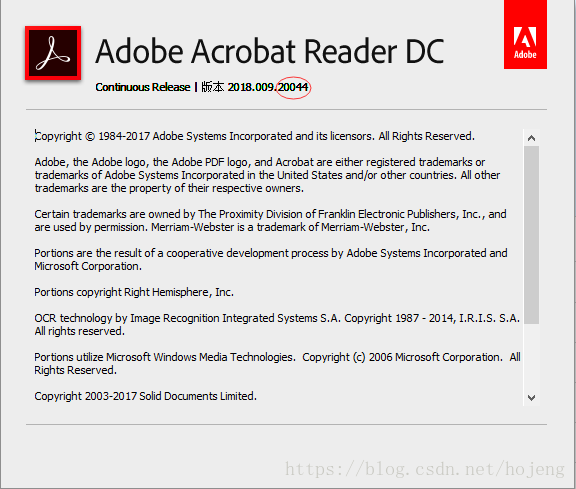Image resolution: width=576 pixels, height=489 pixels.
Task: Click the scroll down arrow in credits
Action: tap(531, 398)
